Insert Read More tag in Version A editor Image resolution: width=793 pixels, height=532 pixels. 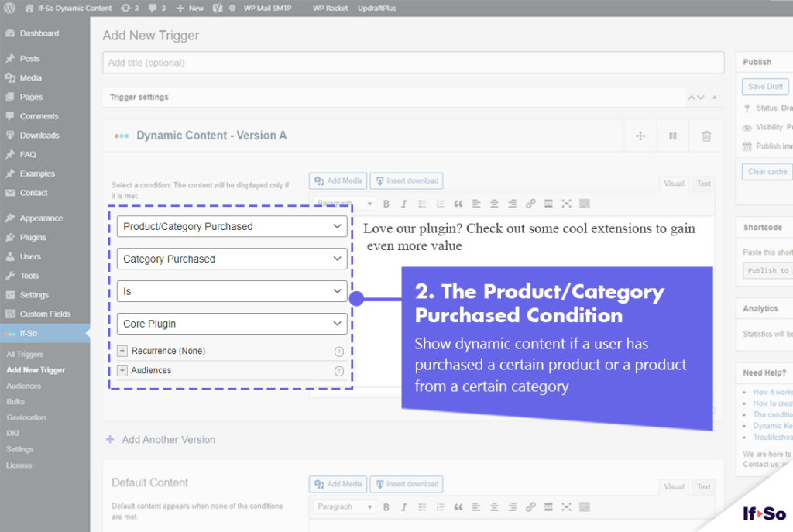(548, 204)
